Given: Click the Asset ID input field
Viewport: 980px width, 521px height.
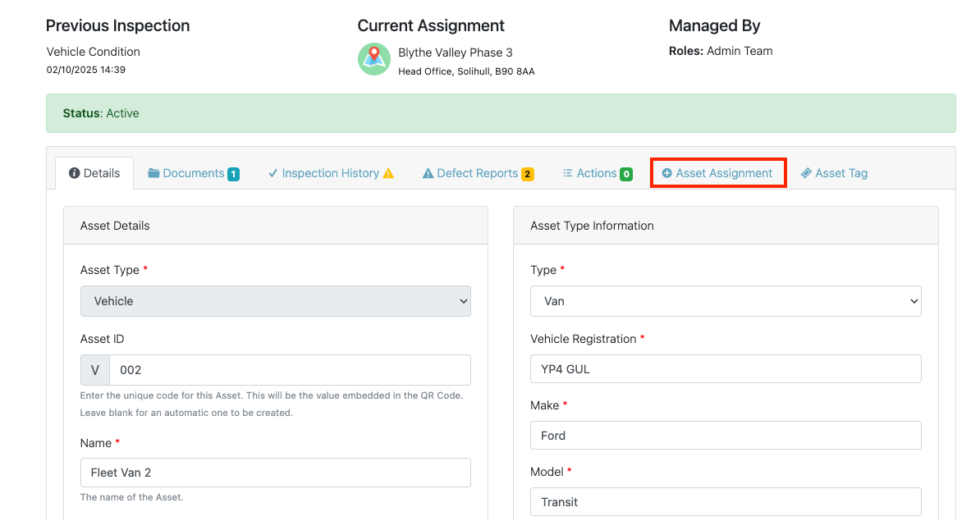Looking at the screenshot, I should [x=290, y=370].
